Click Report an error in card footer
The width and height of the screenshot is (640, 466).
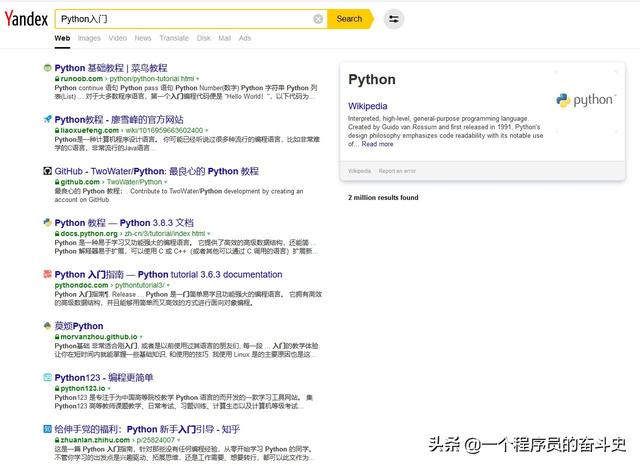[x=397, y=171]
